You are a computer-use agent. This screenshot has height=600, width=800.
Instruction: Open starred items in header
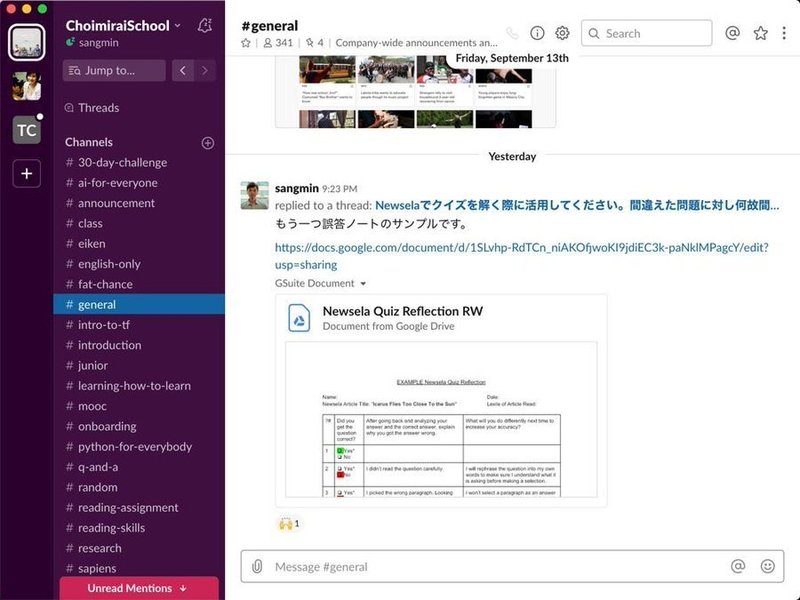point(760,33)
